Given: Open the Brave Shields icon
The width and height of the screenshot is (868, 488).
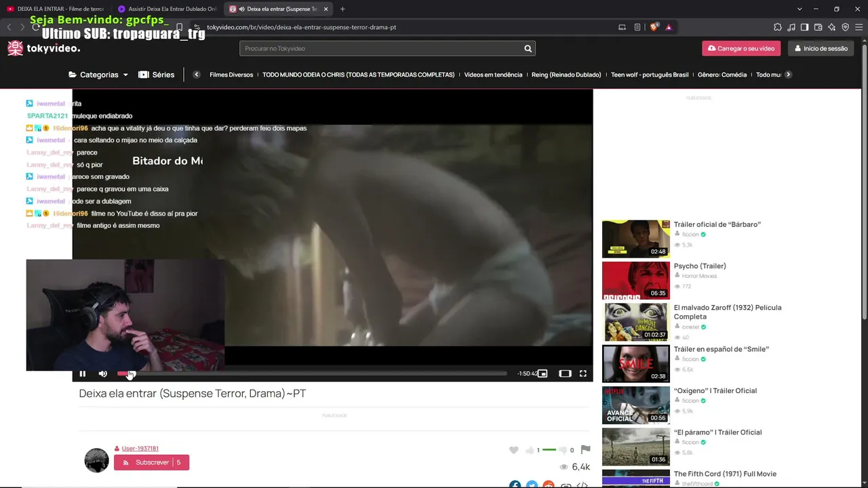Looking at the screenshot, I should (x=654, y=27).
